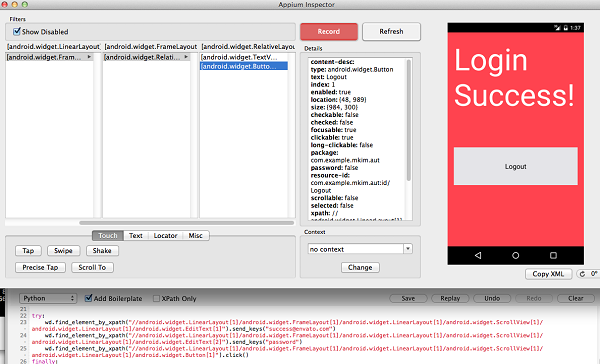Switch to the Touch tab
Screen dimensions: 600x364
point(108,235)
